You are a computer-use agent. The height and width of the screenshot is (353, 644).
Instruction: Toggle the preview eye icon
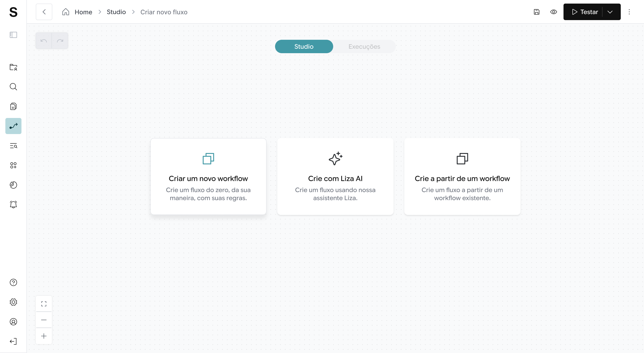coord(553,12)
